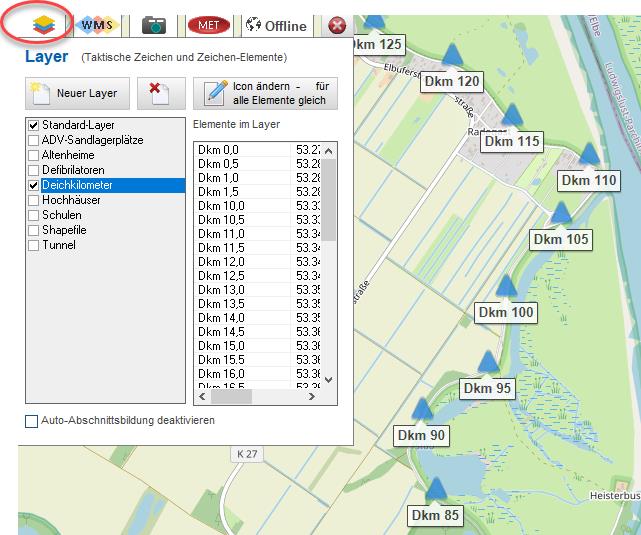Click the Neuer Layer button
Viewport: 641px width, 535px height.
point(76,93)
